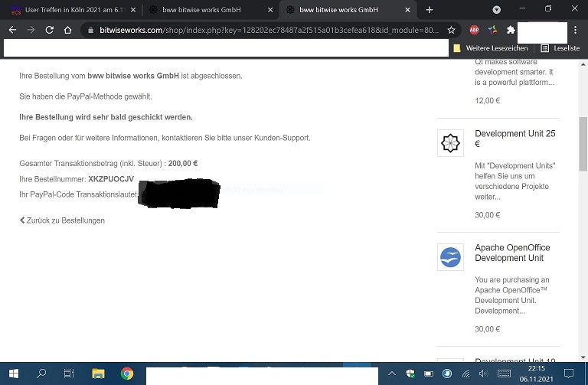588x385 pixels.
Task: Open Windows Security tray icon
Action: [410, 374]
